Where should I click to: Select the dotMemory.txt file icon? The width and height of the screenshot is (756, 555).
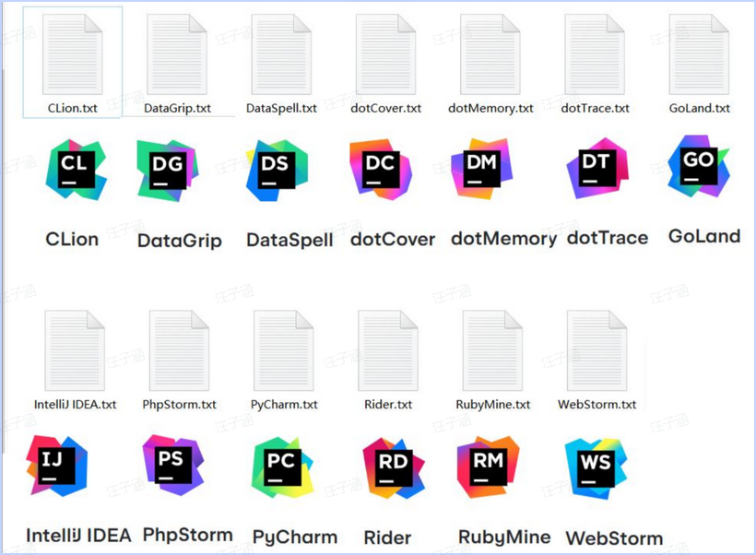(490, 54)
